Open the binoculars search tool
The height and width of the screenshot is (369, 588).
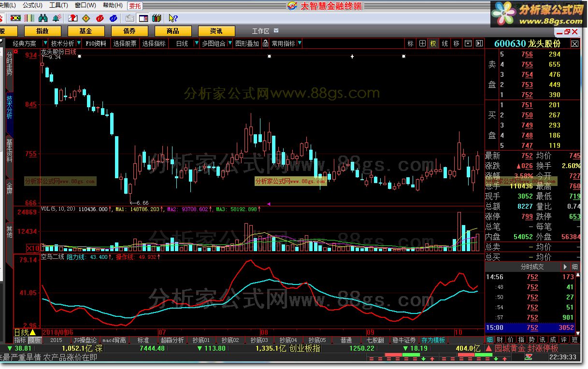click(43, 18)
